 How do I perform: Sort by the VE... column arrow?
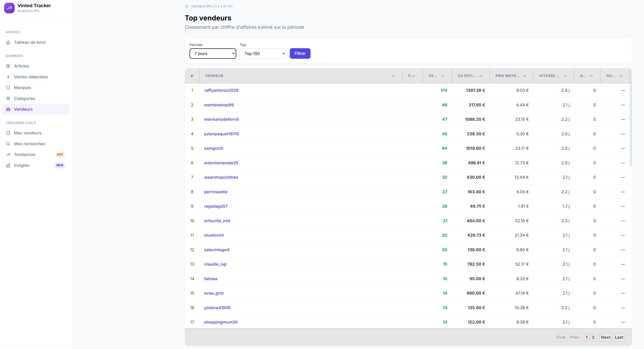(443, 76)
